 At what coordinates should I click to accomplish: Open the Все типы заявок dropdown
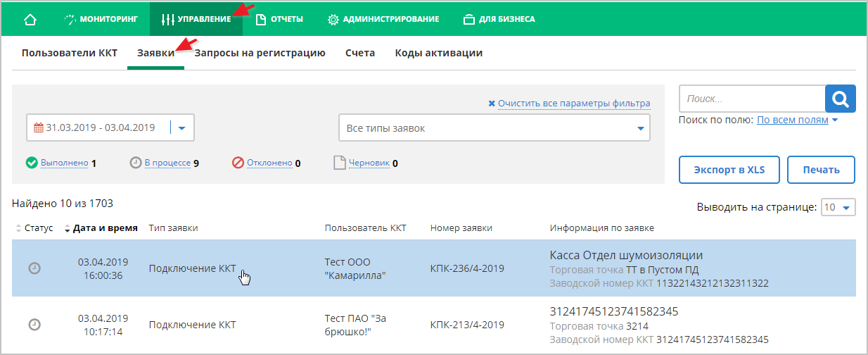[x=494, y=128]
